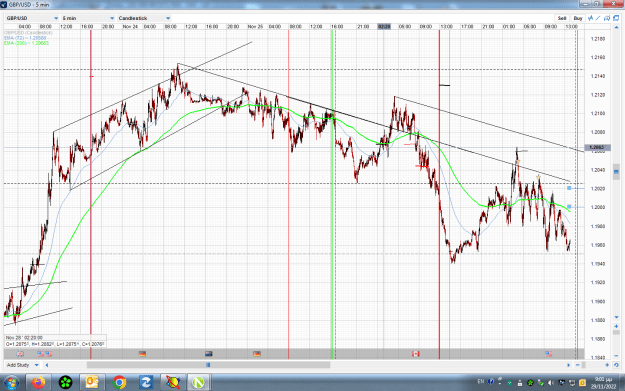Open the green flower ICQ taskbar icon
Viewport: 625px width, 391px height.
pyautogui.click(x=66, y=383)
